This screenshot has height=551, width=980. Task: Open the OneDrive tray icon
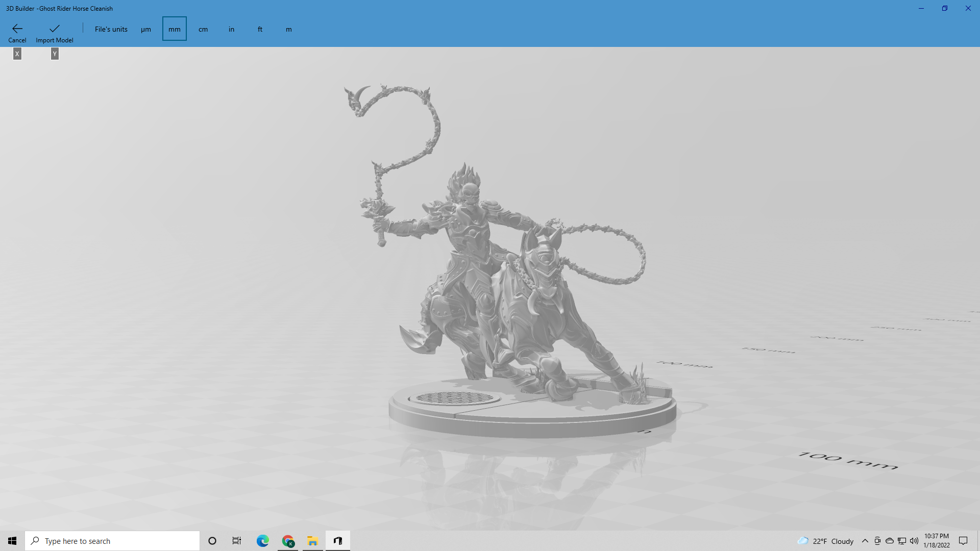pos(890,541)
